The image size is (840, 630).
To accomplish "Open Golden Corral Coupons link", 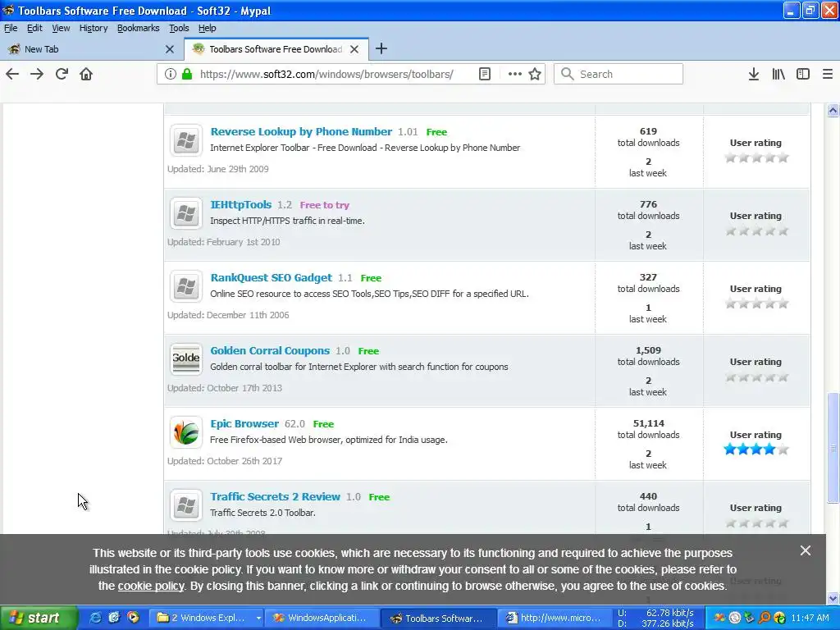I will [270, 350].
